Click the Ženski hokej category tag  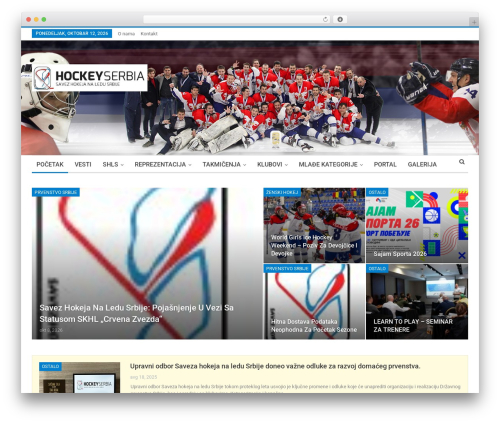[282, 192]
